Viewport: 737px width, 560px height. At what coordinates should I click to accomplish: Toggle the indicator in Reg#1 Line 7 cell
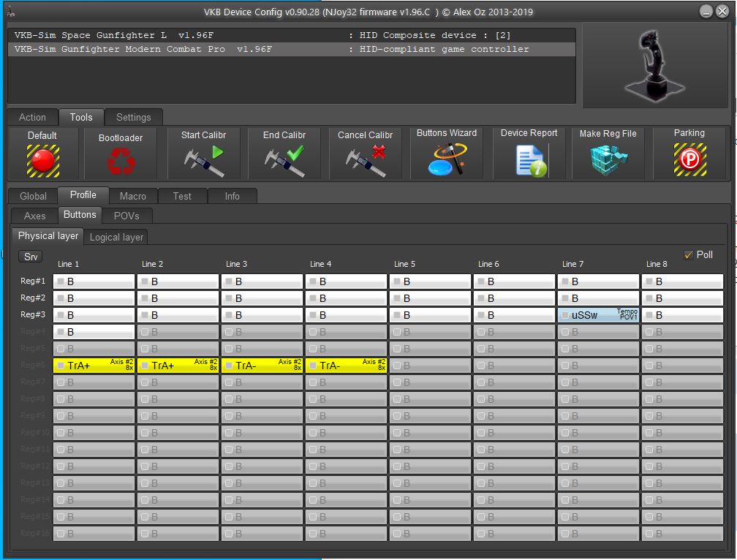pyautogui.click(x=565, y=281)
